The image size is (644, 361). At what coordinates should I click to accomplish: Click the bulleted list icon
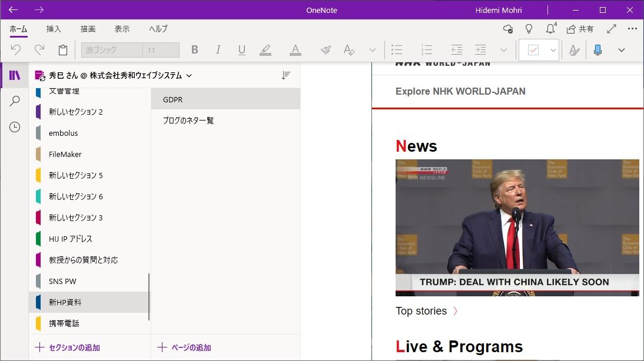click(x=397, y=50)
